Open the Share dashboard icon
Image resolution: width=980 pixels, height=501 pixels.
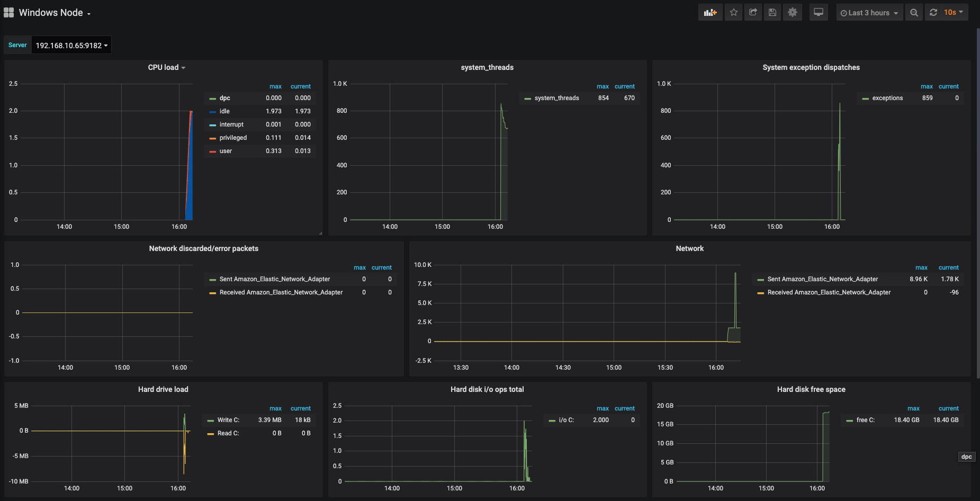[x=753, y=12]
